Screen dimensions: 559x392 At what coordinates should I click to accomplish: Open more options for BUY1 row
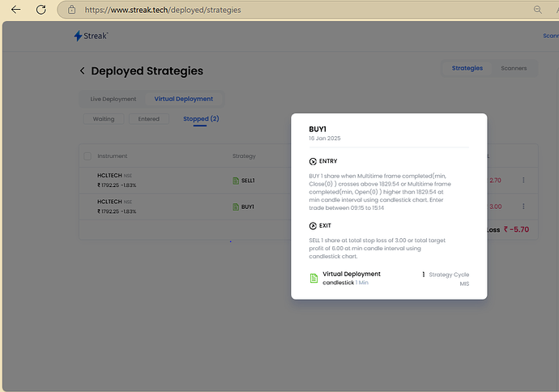click(x=523, y=207)
